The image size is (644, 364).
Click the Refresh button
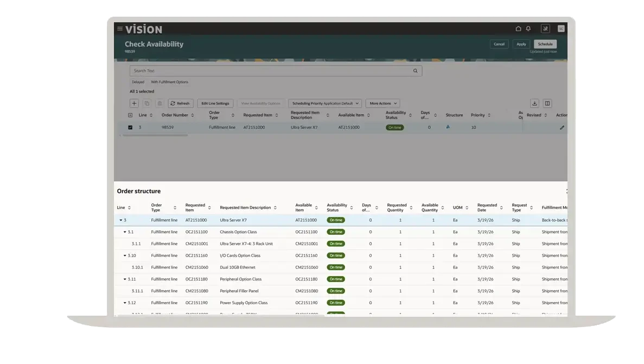(180, 103)
